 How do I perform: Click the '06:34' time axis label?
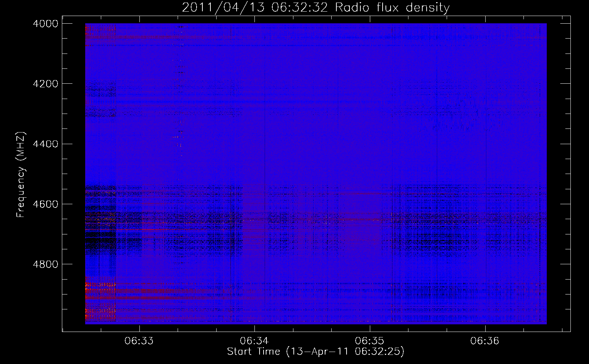coord(254,341)
